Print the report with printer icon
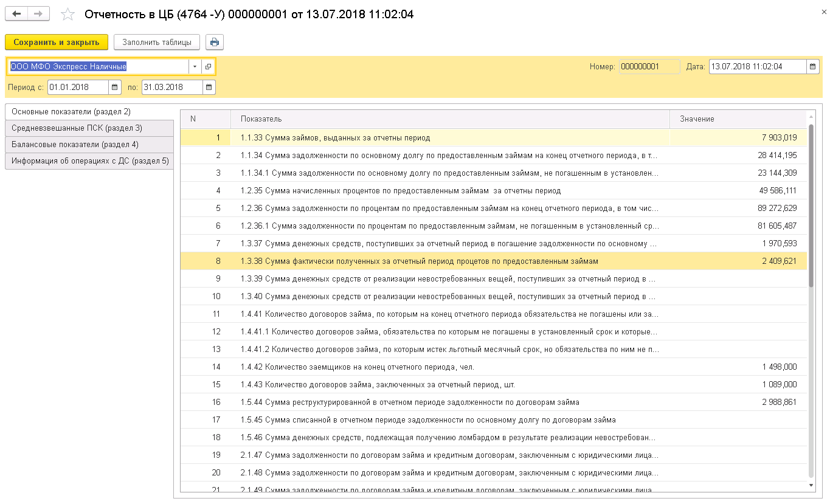This screenshot has width=830, height=504. [x=215, y=42]
